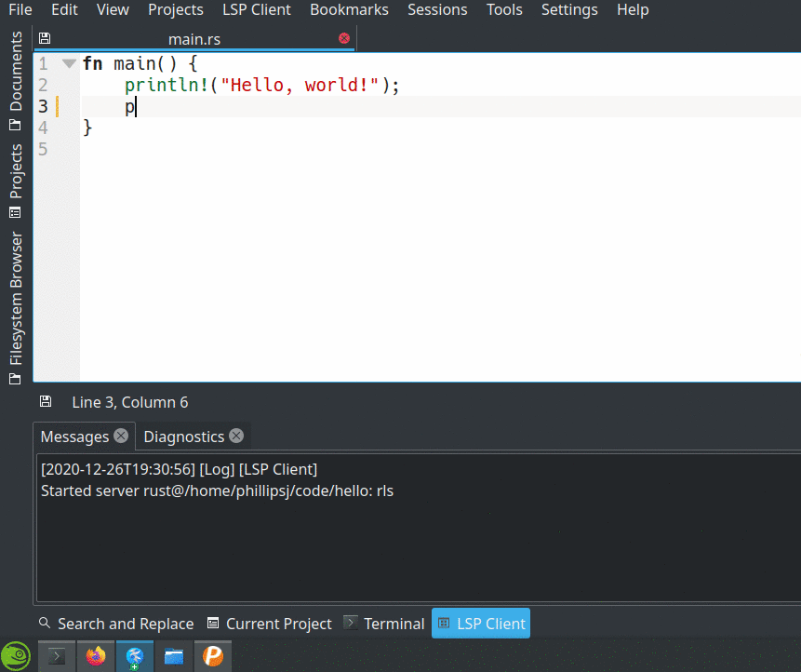Screen dimensions: 801x672
Task: Open the LSP Client menu
Action: coord(257,9)
